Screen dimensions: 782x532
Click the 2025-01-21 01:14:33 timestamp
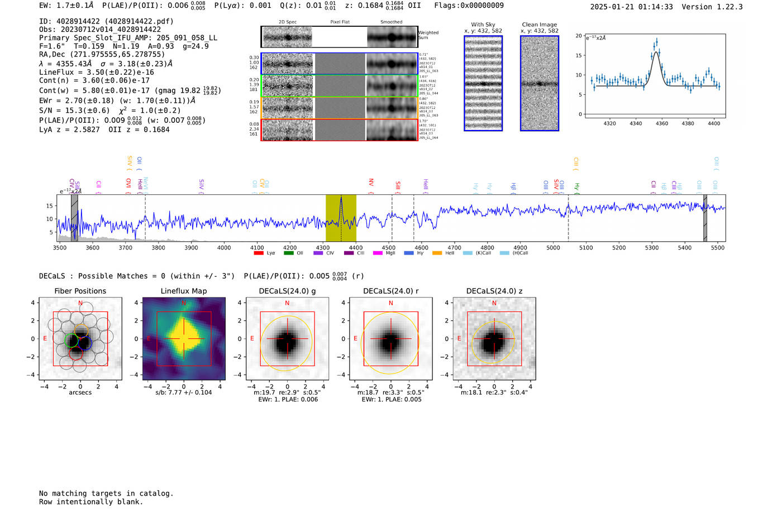pyautogui.click(x=631, y=7)
